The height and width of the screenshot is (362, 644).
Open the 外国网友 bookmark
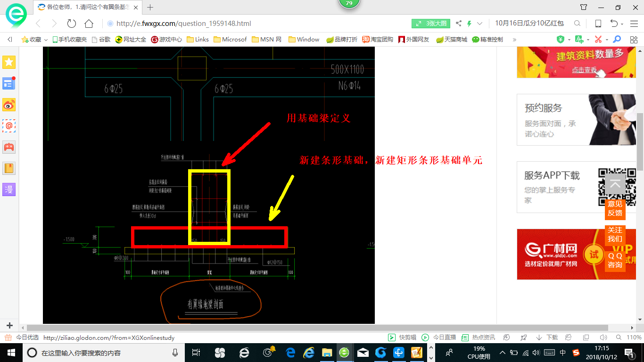point(414,40)
